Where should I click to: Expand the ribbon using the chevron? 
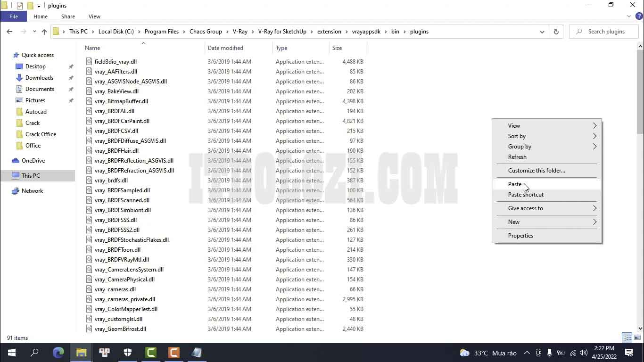629,16
